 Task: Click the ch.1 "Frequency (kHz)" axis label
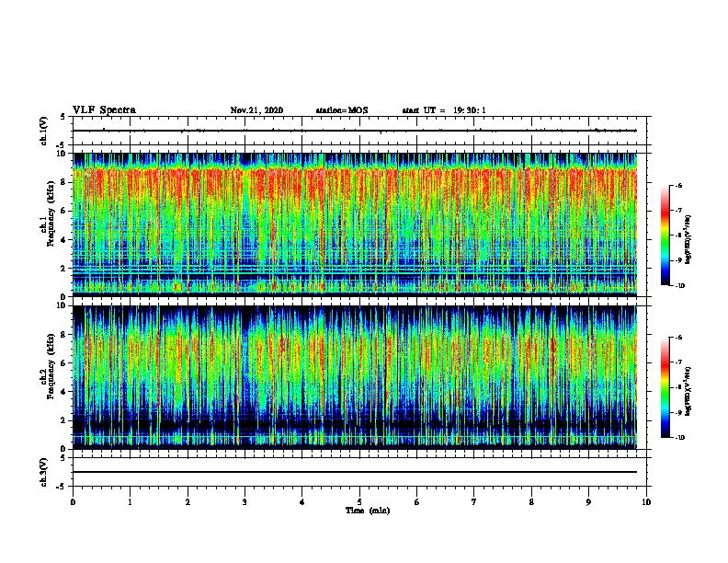51,215
